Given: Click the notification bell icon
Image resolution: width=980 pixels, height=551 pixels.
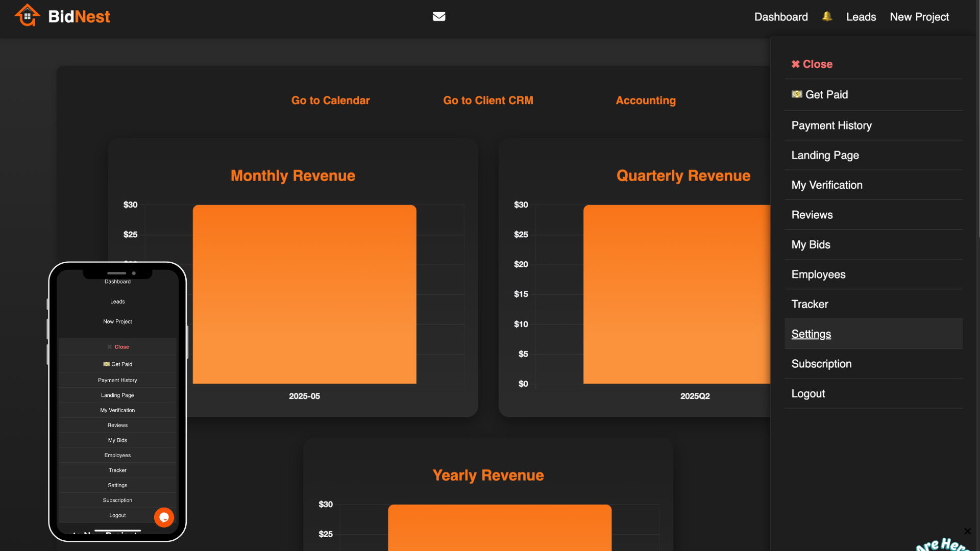Looking at the screenshot, I should (827, 16).
